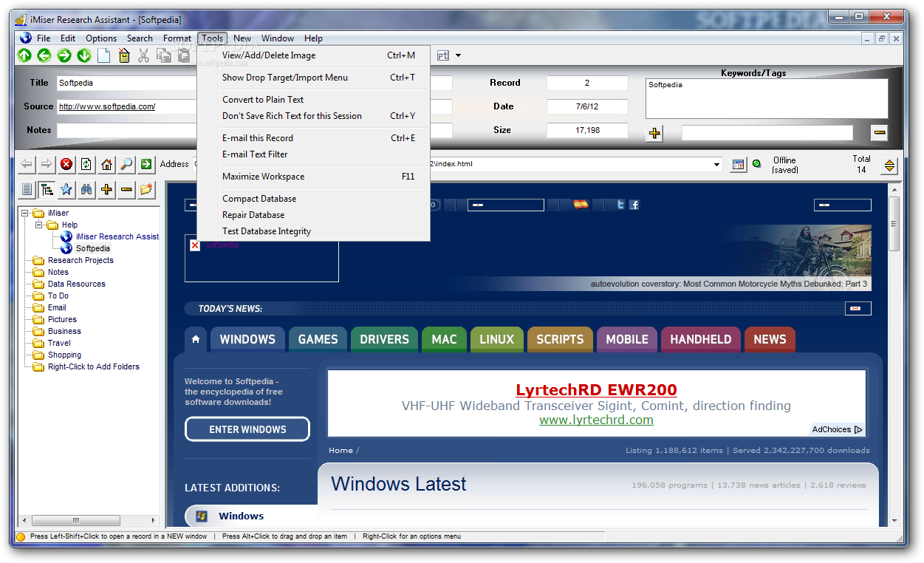Open the File menu

44,38
